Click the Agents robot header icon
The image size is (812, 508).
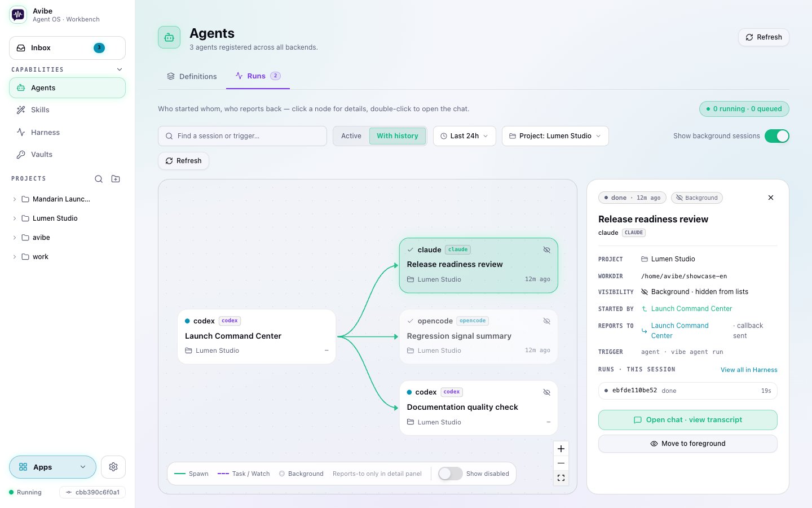[x=169, y=37]
